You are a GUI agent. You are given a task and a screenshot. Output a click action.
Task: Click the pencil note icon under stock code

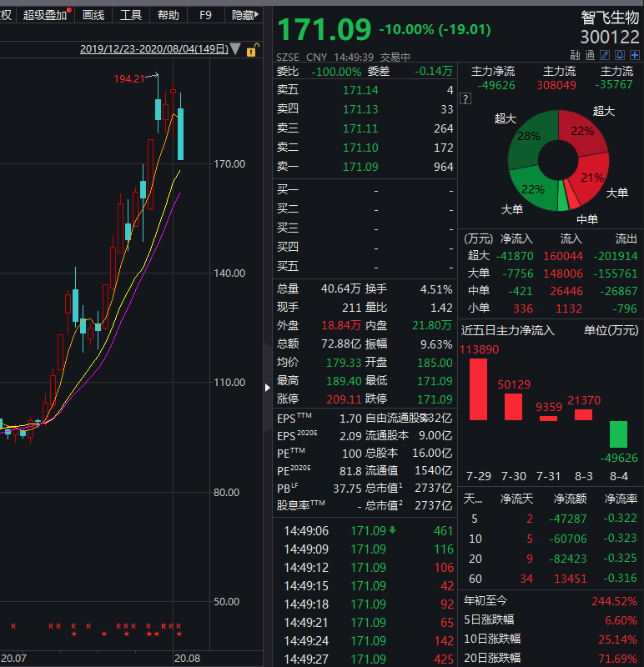coord(606,56)
